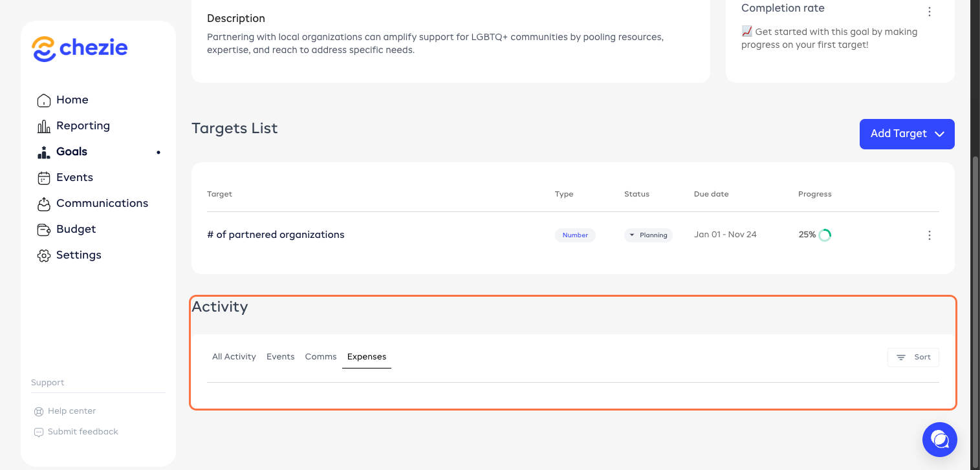The width and height of the screenshot is (980, 470).
Task: Open target row three-dot options menu
Action: pyautogui.click(x=929, y=235)
